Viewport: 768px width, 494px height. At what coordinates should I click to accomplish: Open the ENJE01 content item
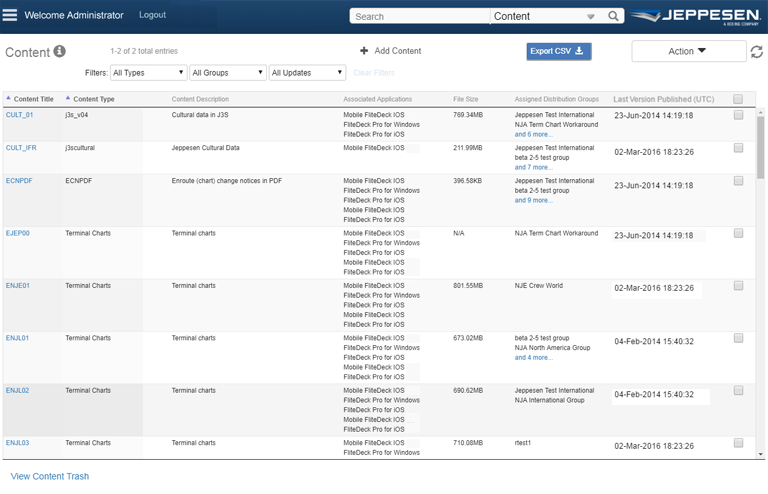coord(18,285)
